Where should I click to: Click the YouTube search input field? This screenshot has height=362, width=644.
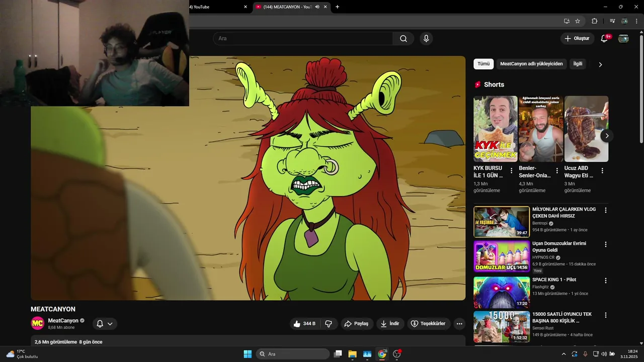303,39
